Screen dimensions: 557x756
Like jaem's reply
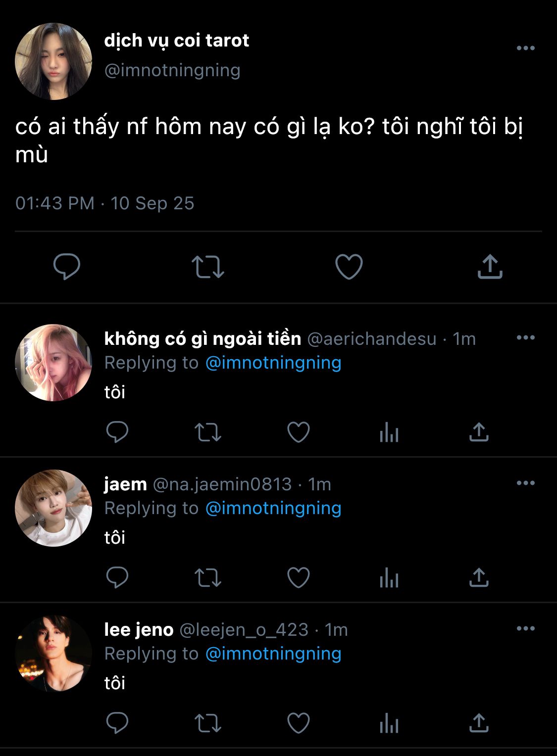(x=299, y=578)
